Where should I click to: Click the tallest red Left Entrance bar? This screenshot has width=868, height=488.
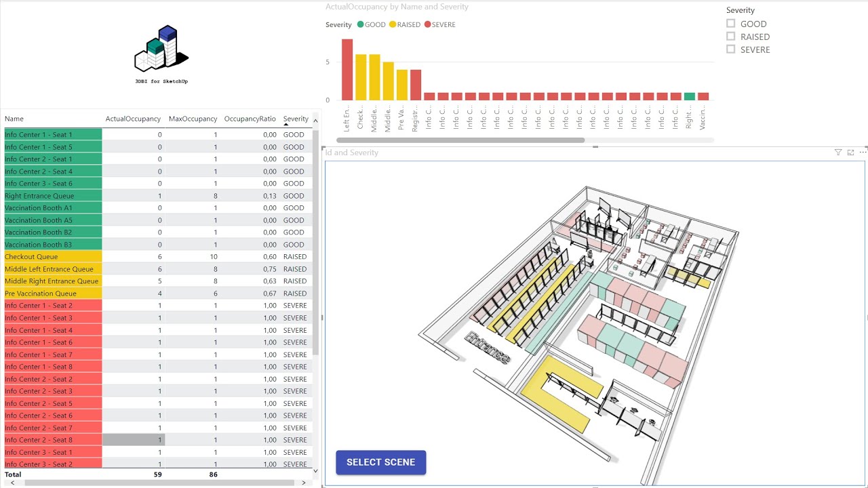(x=347, y=70)
